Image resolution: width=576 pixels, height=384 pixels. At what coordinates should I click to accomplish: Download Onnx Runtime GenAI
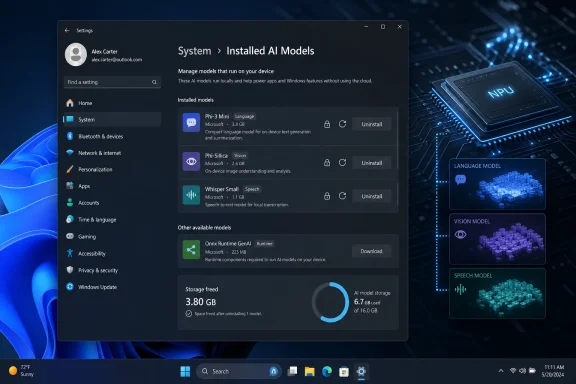[x=371, y=251]
